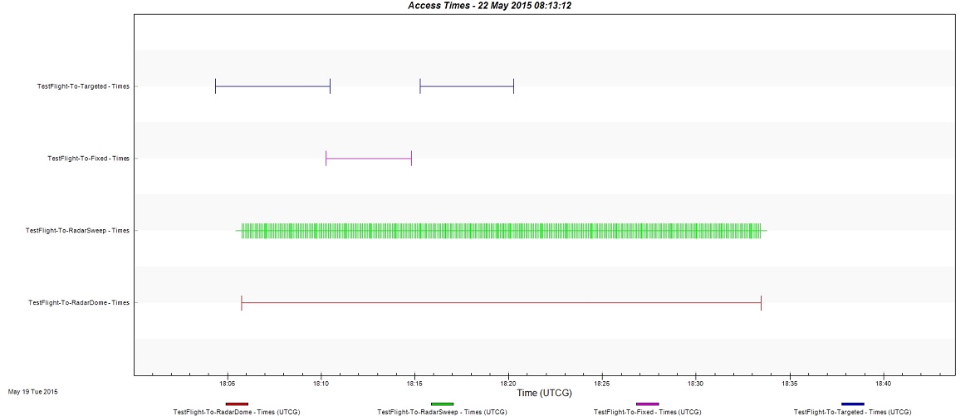Select the red RadarDome access interval line
The image size is (980, 416).
[x=501, y=303]
